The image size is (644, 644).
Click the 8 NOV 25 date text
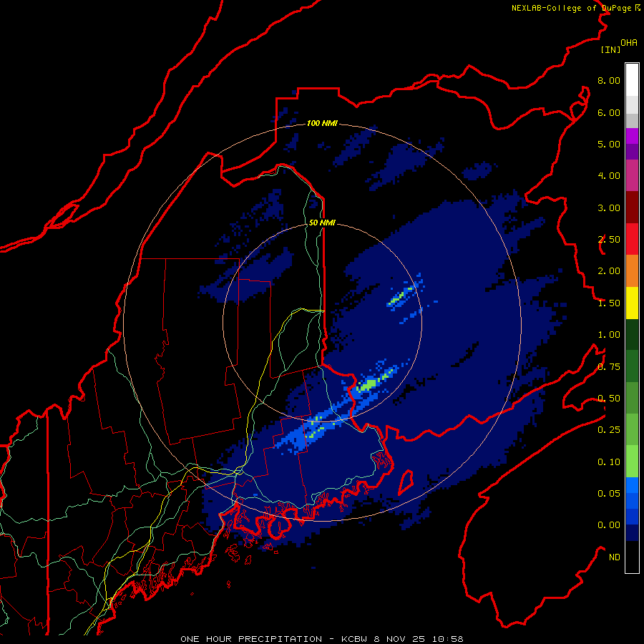[400, 639]
